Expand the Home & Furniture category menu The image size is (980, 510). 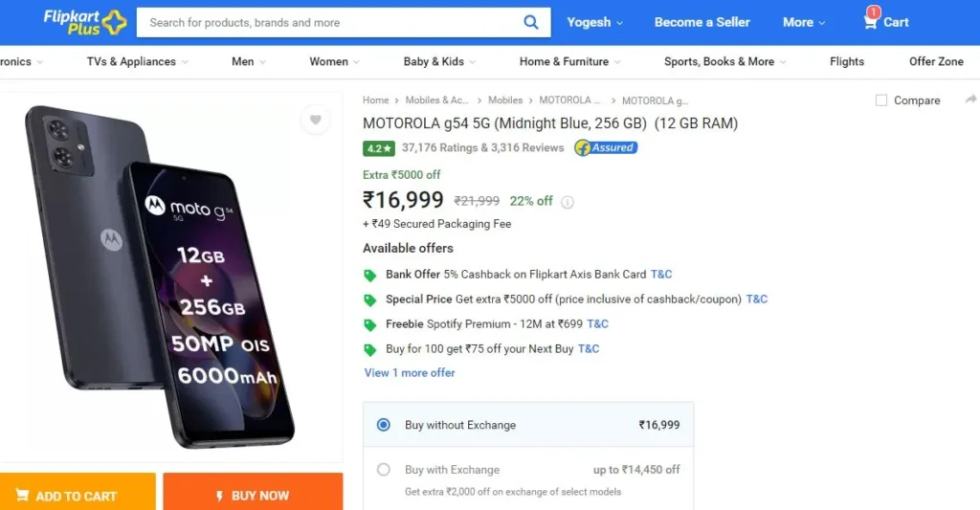pos(569,62)
